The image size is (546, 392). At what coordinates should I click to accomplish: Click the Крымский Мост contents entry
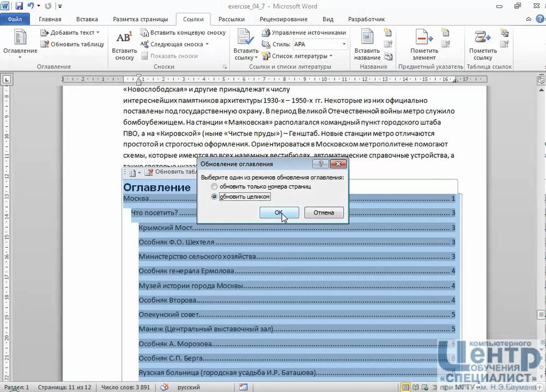coord(296,228)
